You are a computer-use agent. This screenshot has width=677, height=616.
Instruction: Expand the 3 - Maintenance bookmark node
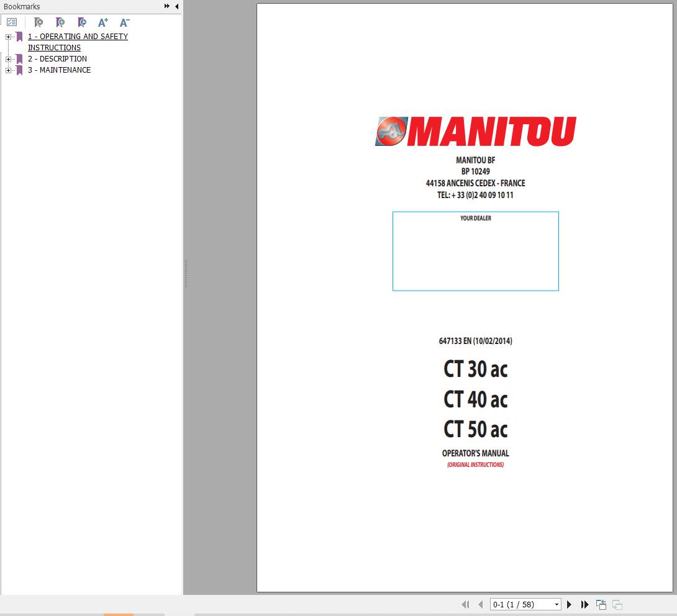[8, 70]
